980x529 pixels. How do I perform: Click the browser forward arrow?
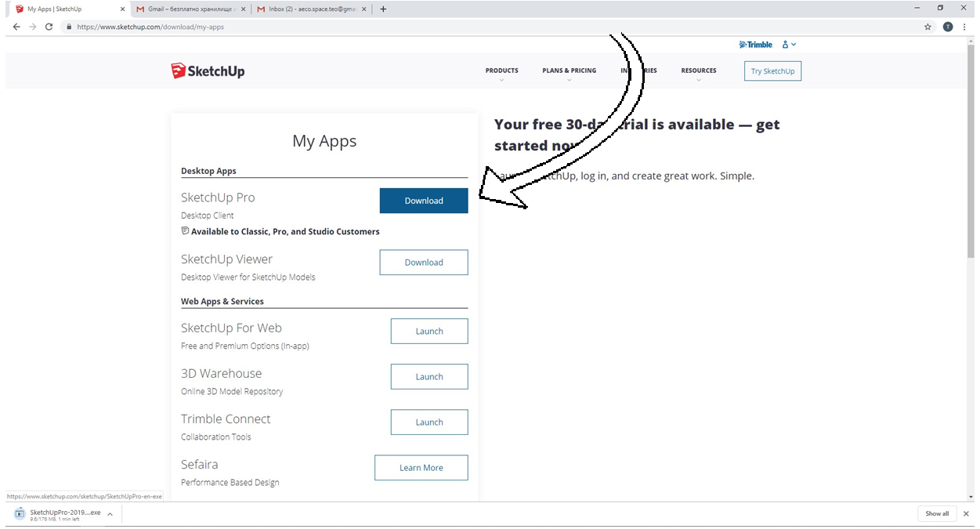click(x=32, y=27)
